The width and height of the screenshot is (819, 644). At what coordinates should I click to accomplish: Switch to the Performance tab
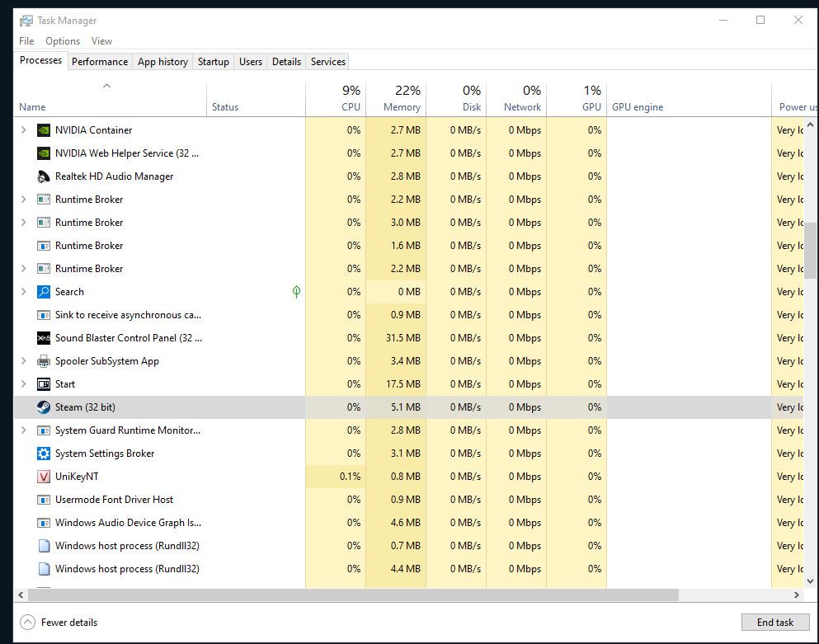[x=99, y=61]
